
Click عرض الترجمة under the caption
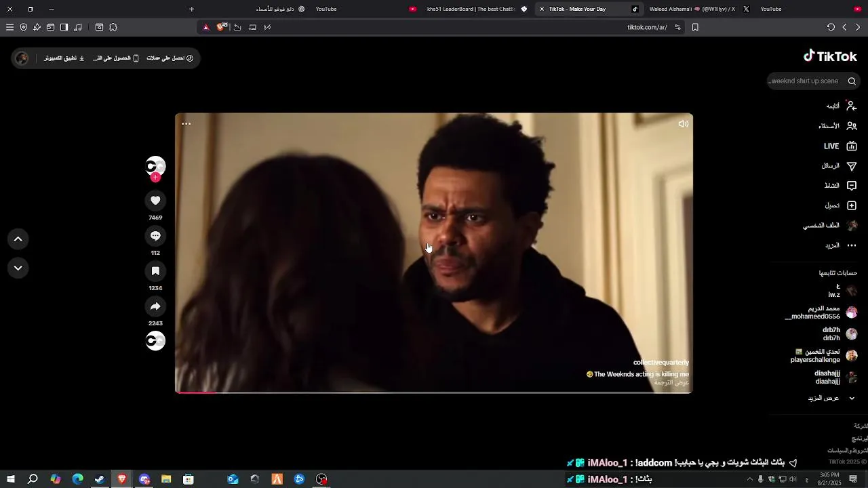pos(671,382)
